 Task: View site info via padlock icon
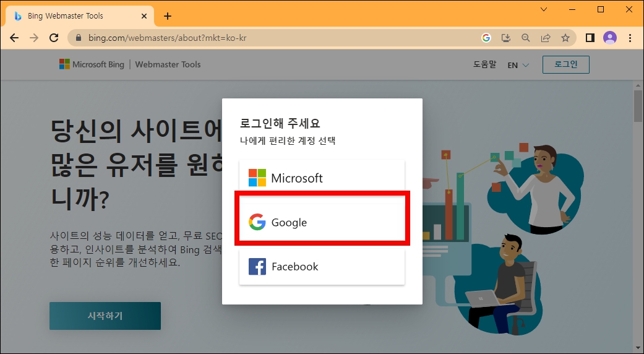79,38
